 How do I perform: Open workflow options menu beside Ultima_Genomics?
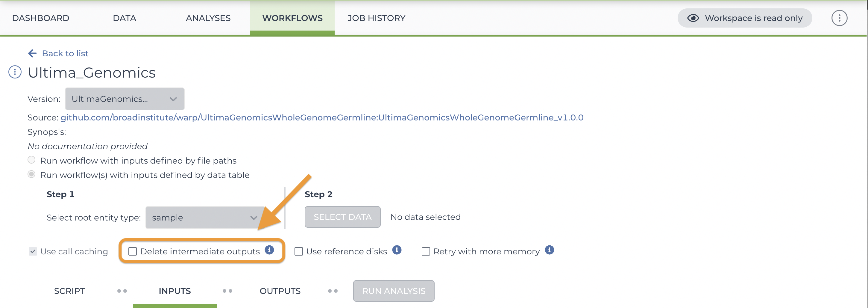coord(15,72)
